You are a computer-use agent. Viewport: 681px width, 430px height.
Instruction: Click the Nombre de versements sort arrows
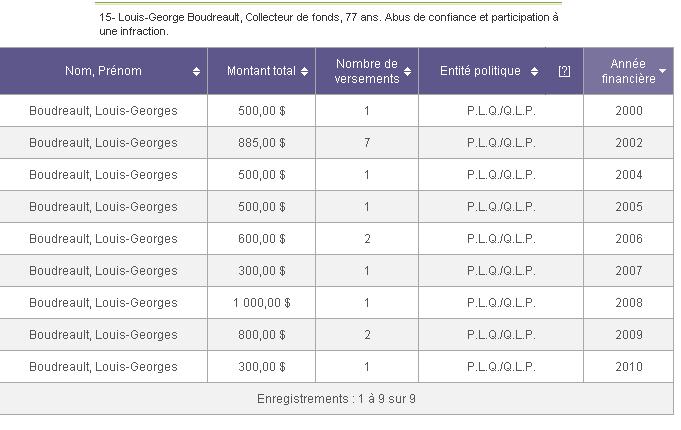[407, 72]
